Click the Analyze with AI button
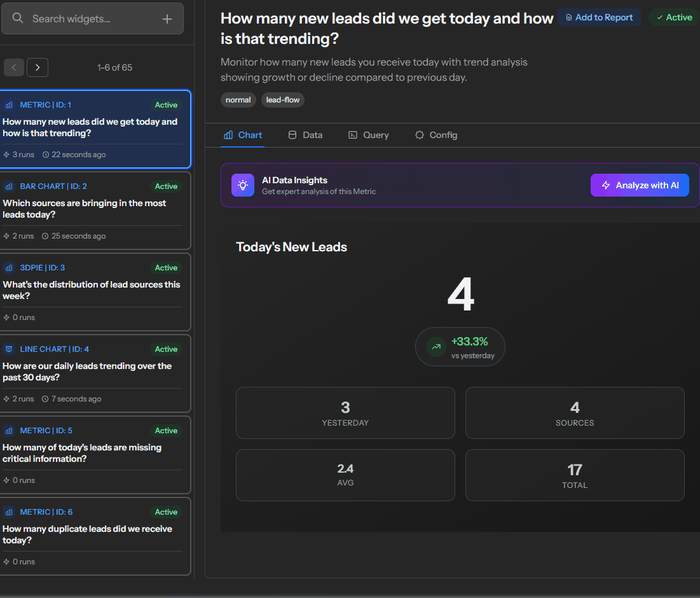700x598 pixels. [639, 185]
